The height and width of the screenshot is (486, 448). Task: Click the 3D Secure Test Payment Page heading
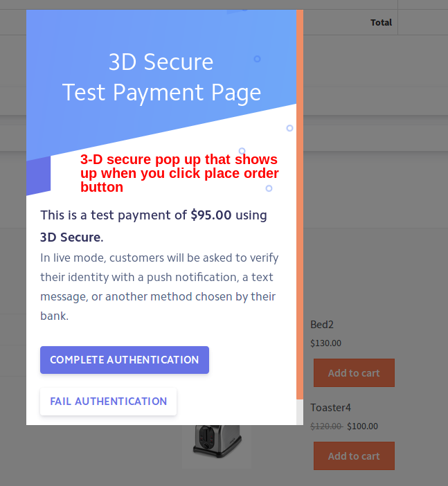coord(161,77)
